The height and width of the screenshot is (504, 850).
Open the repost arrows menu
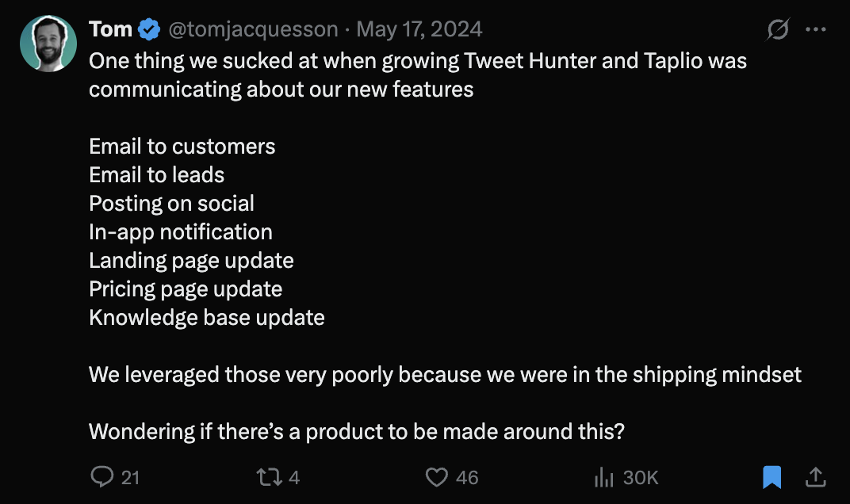tap(269, 476)
